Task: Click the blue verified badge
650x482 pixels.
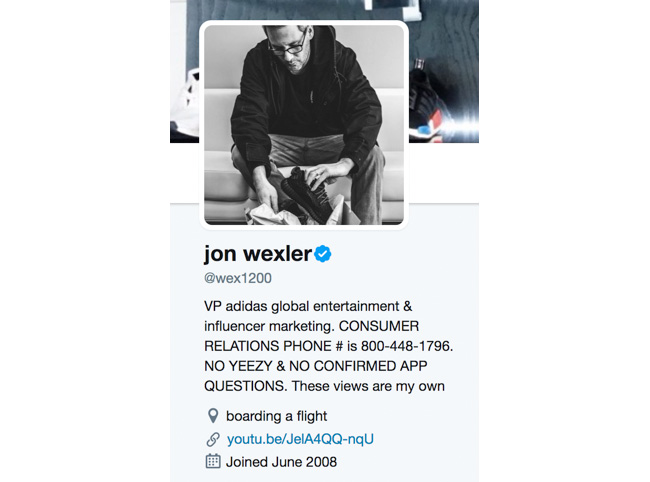Action: click(323, 254)
